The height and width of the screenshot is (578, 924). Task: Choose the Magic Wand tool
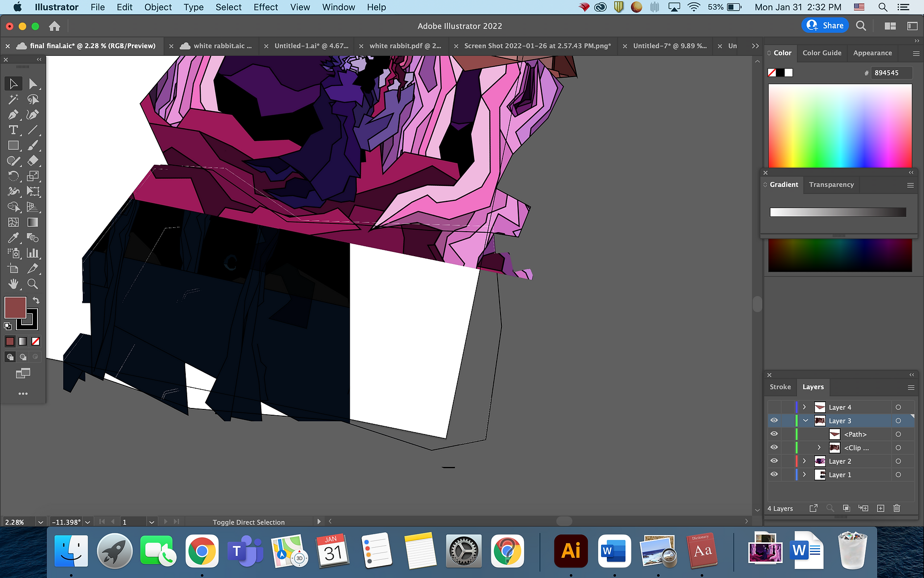click(x=13, y=99)
